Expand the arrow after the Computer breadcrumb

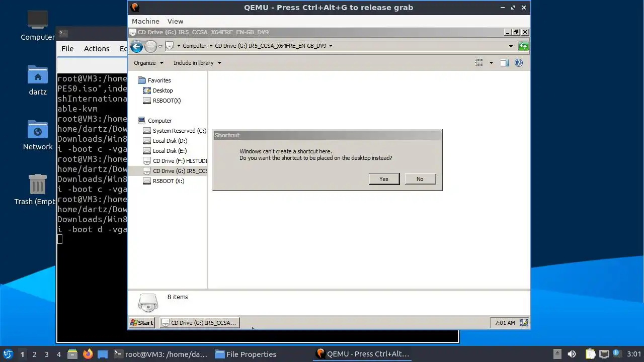pyautogui.click(x=211, y=46)
